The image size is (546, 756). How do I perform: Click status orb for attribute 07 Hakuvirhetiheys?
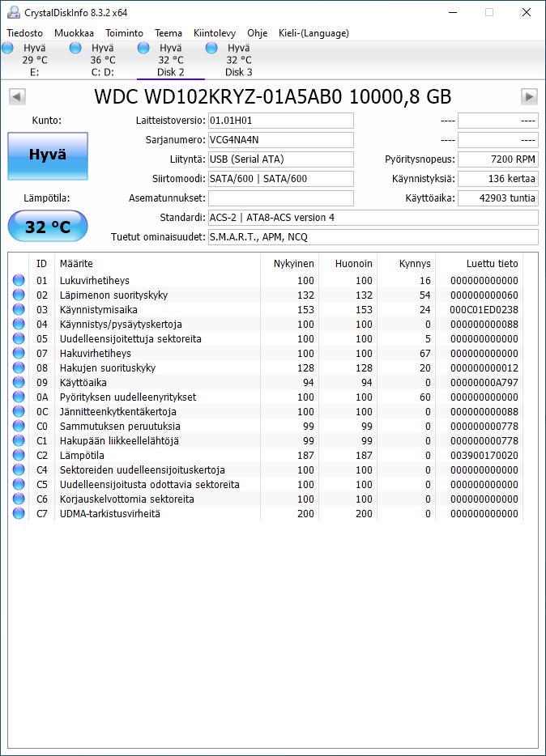[x=19, y=353]
